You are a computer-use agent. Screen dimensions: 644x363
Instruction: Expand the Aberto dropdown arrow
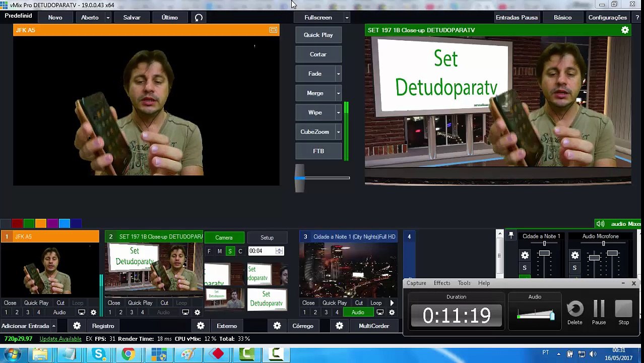pos(108,18)
